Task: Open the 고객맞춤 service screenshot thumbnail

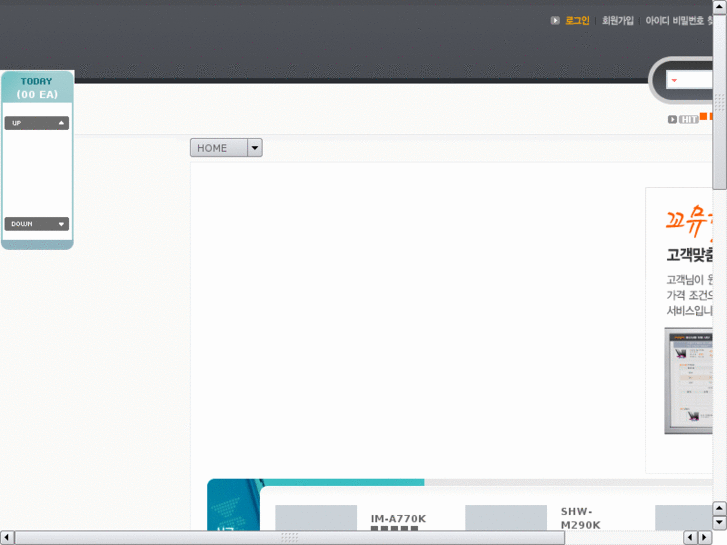Action: (x=689, y=381)
